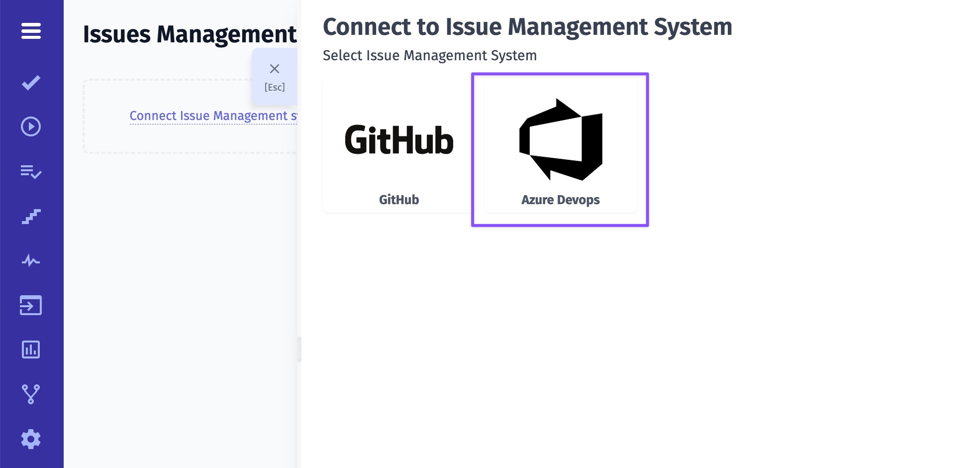Viewport: 980px width, 468px height.
Task: Click the panel resize handle on the divider
Action: [299, 350]
